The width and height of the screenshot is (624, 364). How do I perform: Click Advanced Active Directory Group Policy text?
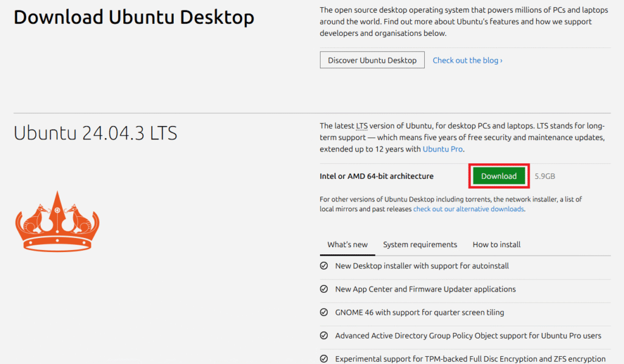pos(468,335)
